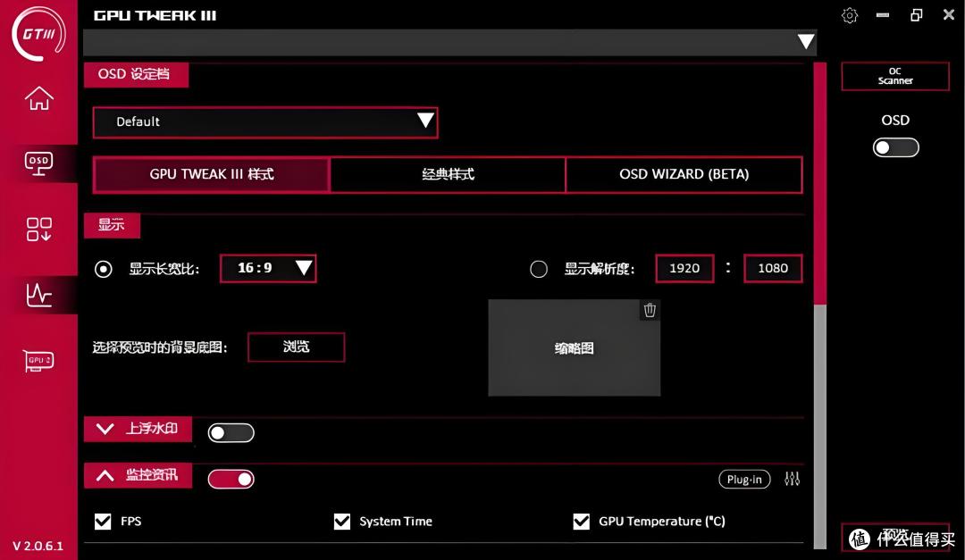Expand the top gray bar dropdown arrow
Image resolution: width=965 pixels, height=560 pixels.
tap(806, 41)
